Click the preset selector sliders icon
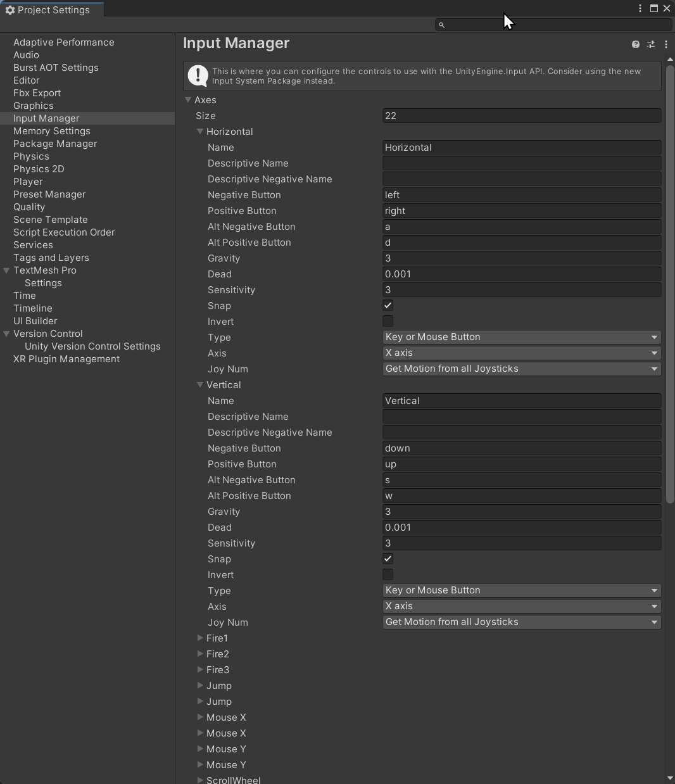 651,44
